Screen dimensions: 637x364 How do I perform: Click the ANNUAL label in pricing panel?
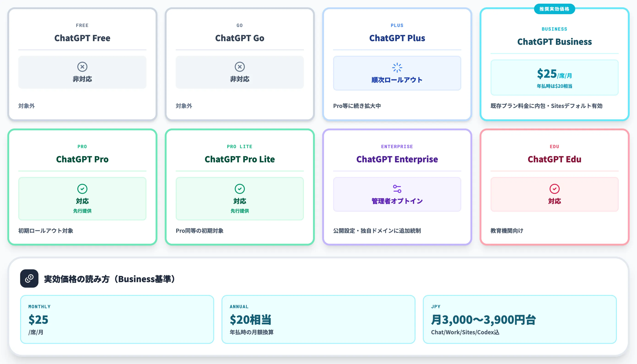[239, 307]
